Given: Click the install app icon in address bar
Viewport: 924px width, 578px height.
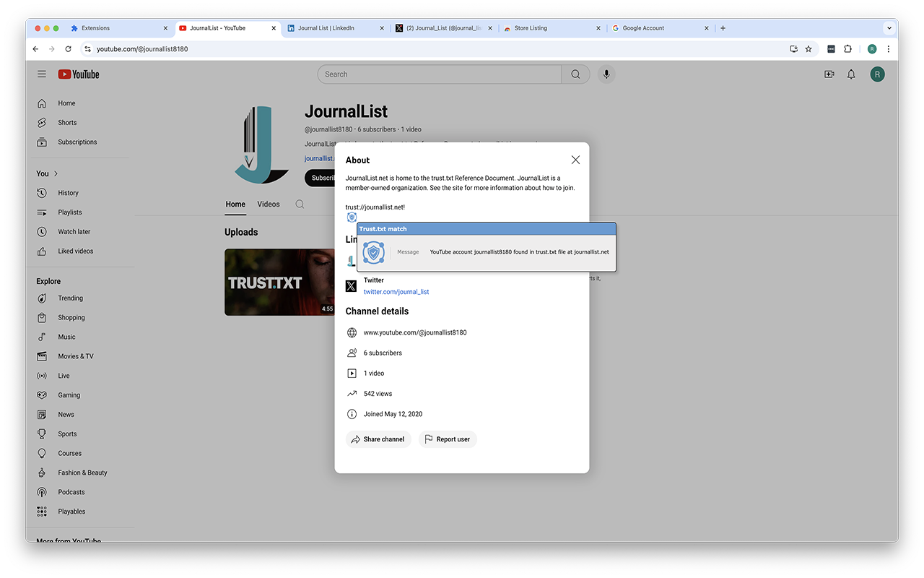Looking at the screenshot, I should pyautogui.click(x=793, y=49).
